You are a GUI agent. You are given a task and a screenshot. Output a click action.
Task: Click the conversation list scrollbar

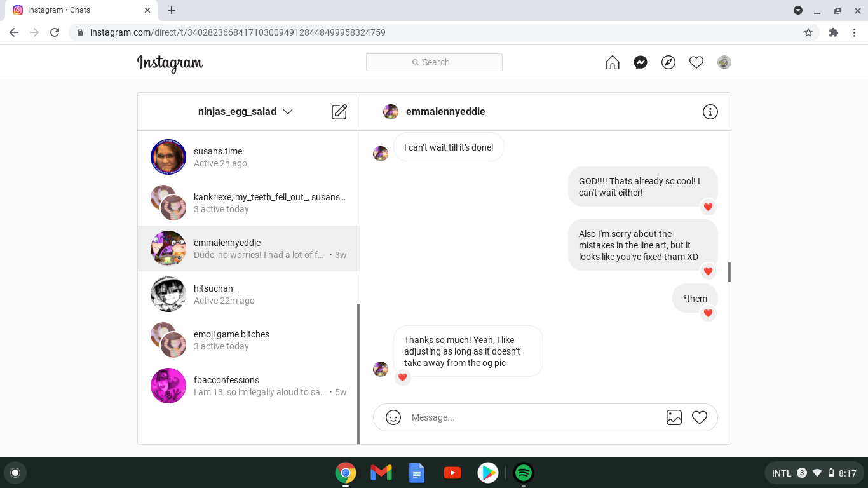358,374
